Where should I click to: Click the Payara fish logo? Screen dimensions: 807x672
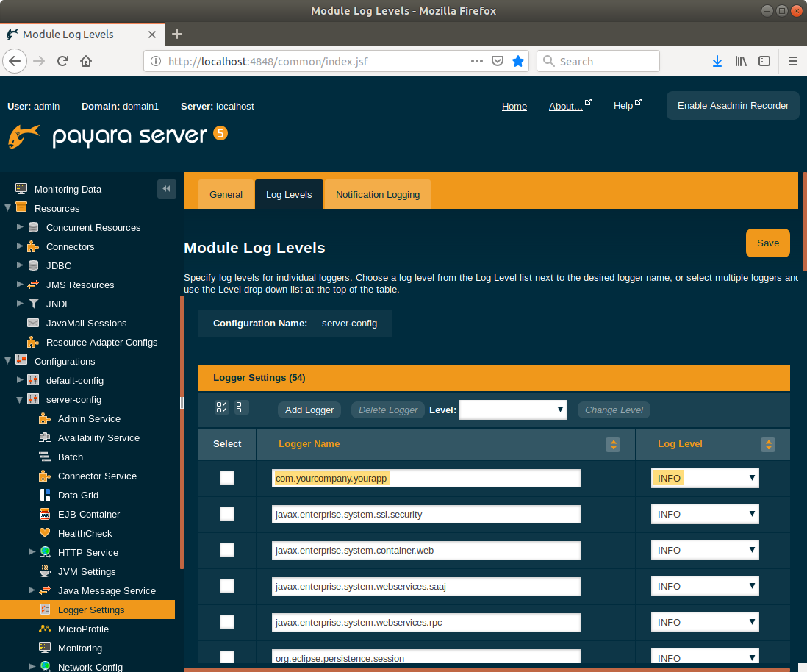click(24, 137)
